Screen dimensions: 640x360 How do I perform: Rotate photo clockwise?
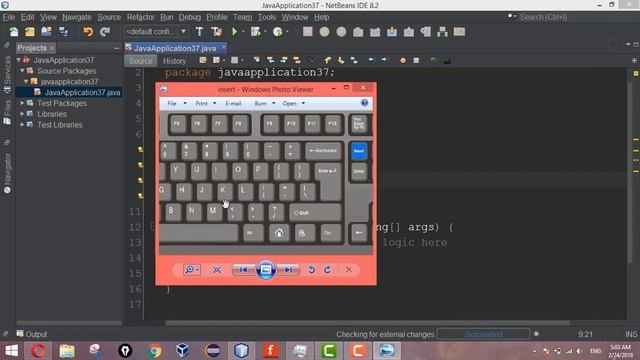click(x=327, y=270)
